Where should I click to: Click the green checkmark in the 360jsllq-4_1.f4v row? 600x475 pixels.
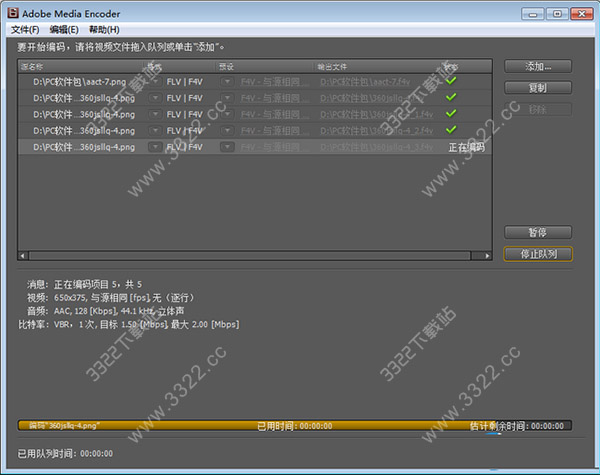tap(451, 113)
